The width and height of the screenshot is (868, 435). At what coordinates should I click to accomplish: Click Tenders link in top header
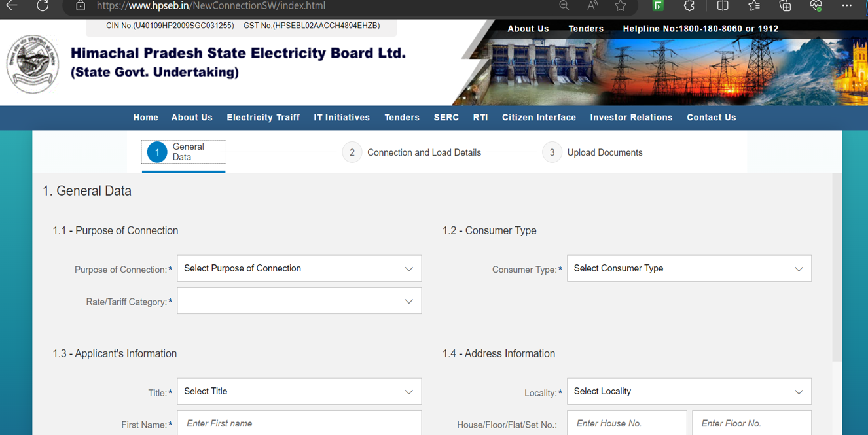click(x=586, y=29)
